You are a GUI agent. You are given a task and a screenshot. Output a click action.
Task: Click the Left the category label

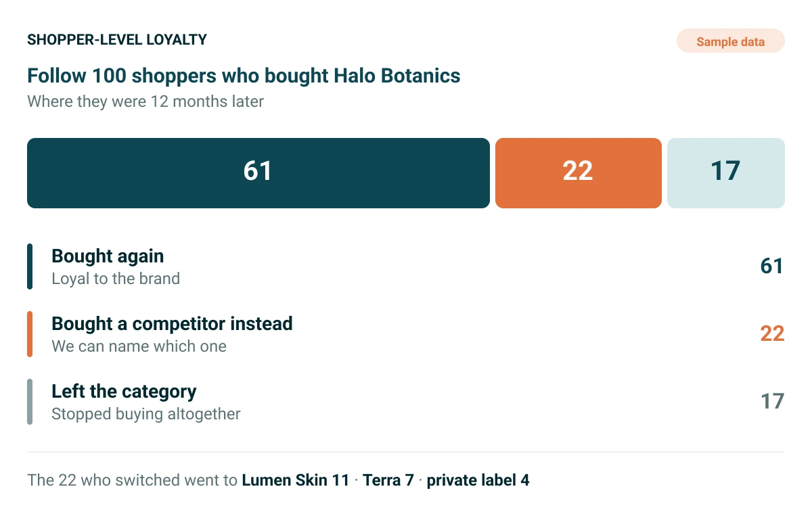click(x=124, y=392)
